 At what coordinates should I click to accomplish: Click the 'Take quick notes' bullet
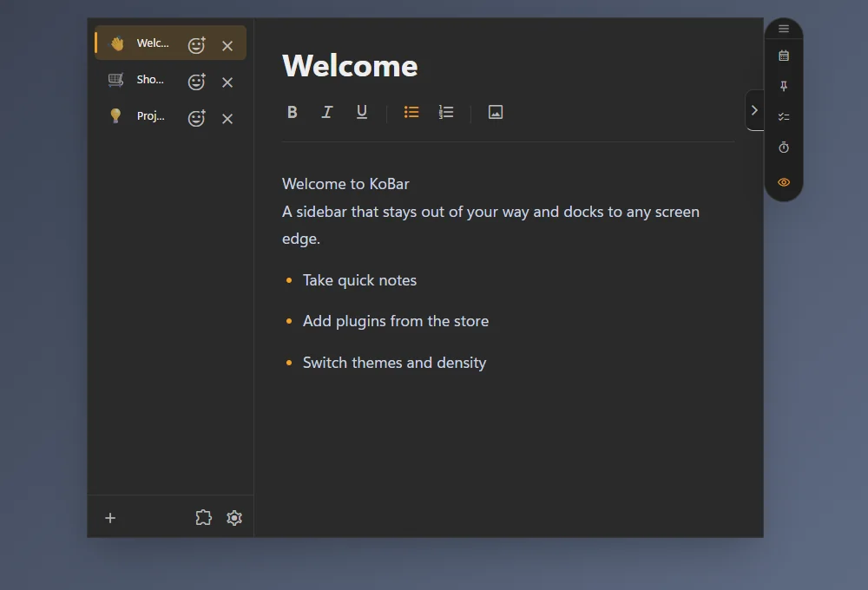tap(359, 280)
